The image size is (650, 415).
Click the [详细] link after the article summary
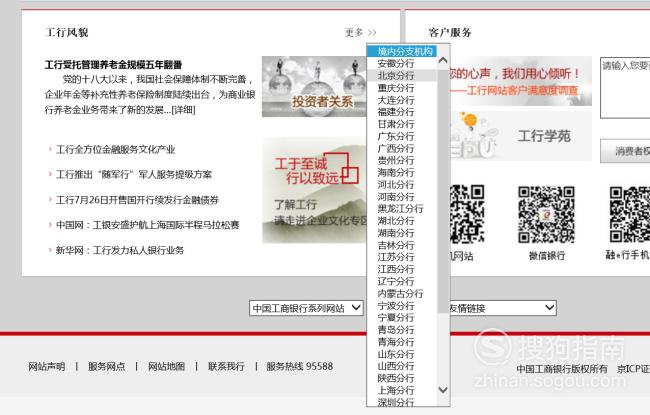click(183, 110)
